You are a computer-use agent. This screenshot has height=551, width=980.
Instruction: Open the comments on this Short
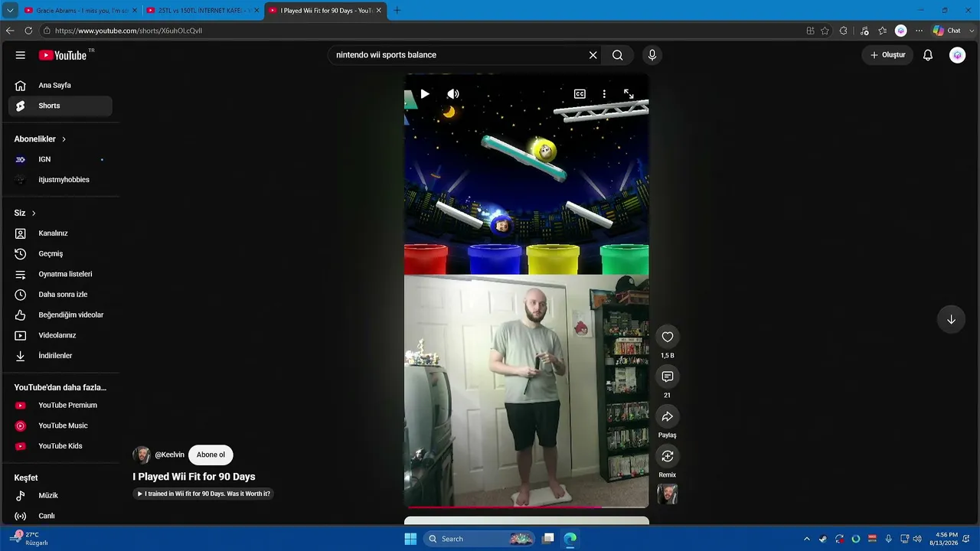(668, 377)
